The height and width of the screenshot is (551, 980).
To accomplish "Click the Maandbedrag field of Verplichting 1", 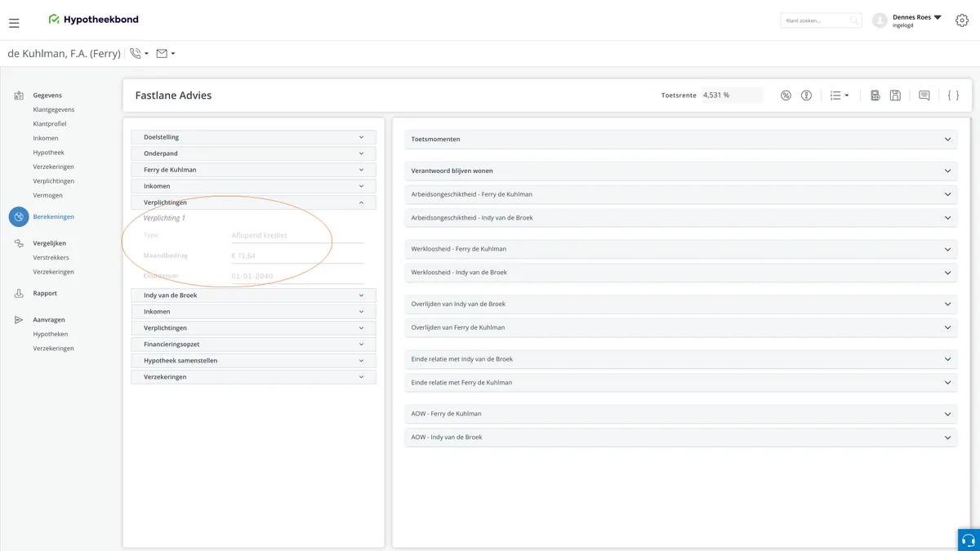I will coord(297,256).
